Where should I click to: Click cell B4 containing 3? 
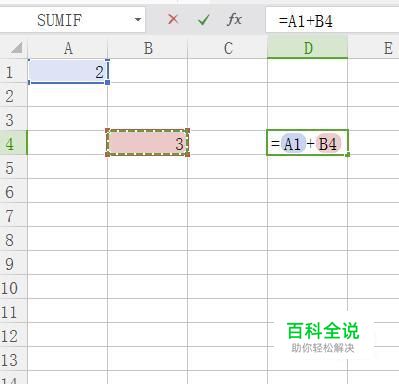click(147, 143)
